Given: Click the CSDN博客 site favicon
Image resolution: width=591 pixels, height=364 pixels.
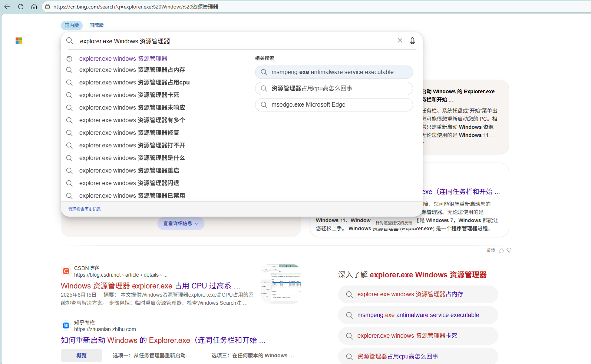Looking at the screenshot, I should (66, 271).
